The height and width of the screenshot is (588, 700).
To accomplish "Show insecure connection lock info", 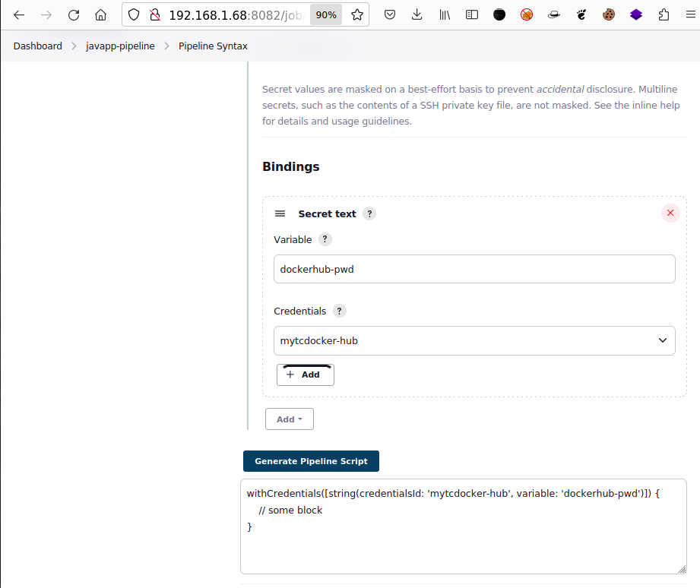I will pyautogui.click(x=155, y=15).
